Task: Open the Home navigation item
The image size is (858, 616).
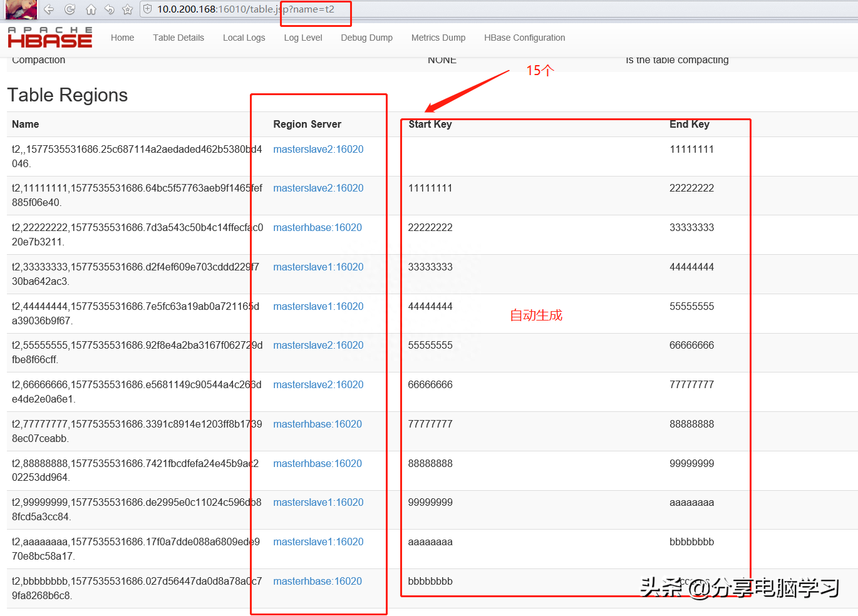Action: pyautogui.click(x=122, y=38)
